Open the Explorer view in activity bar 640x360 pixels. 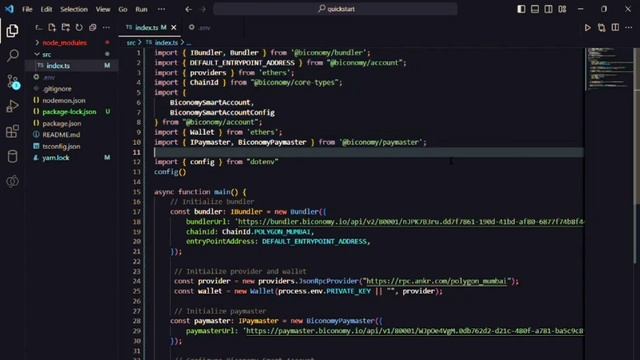(x=12, y=31)
